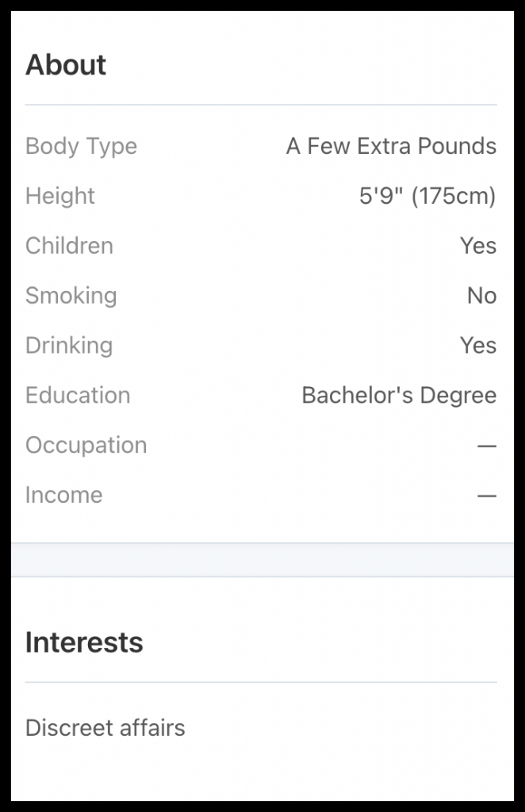Click the Drinking label
The height and width of the screenshot is (812, 525).
[69, 346]
